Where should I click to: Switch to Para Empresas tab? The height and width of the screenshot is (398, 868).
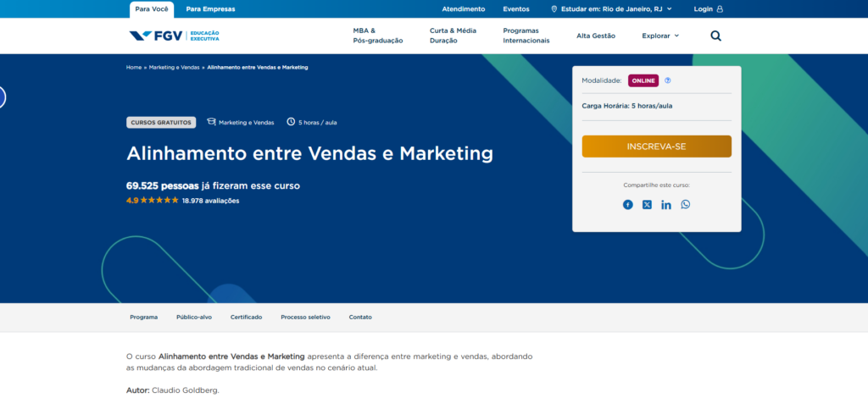pyautogui.click(x=210, y=9)
